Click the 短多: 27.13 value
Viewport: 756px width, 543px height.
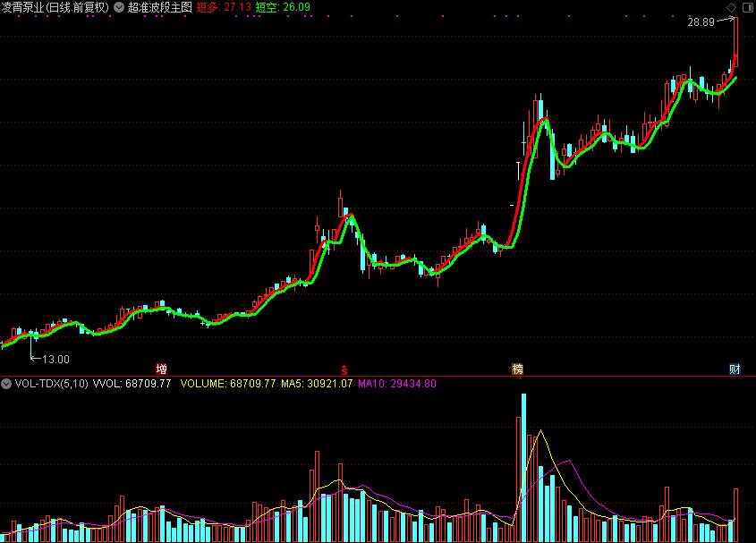click(224, 7)
